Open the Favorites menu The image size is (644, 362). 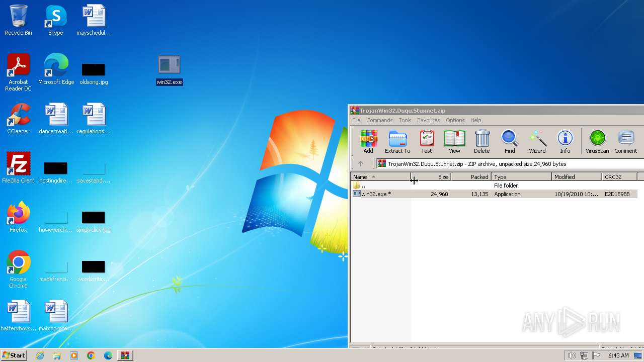click(x=429, y=120)
